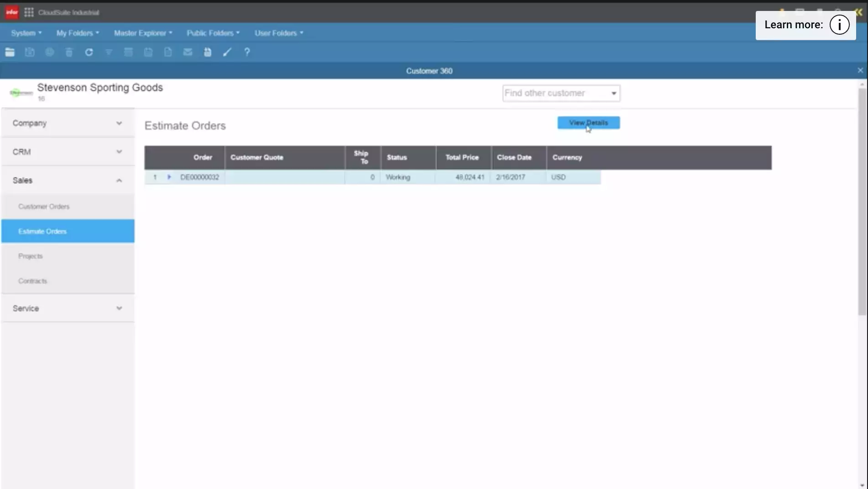The image size is (868, 489).
Task: Click the envelope mail icon in toolbar
Action: [x=188, y=52]
